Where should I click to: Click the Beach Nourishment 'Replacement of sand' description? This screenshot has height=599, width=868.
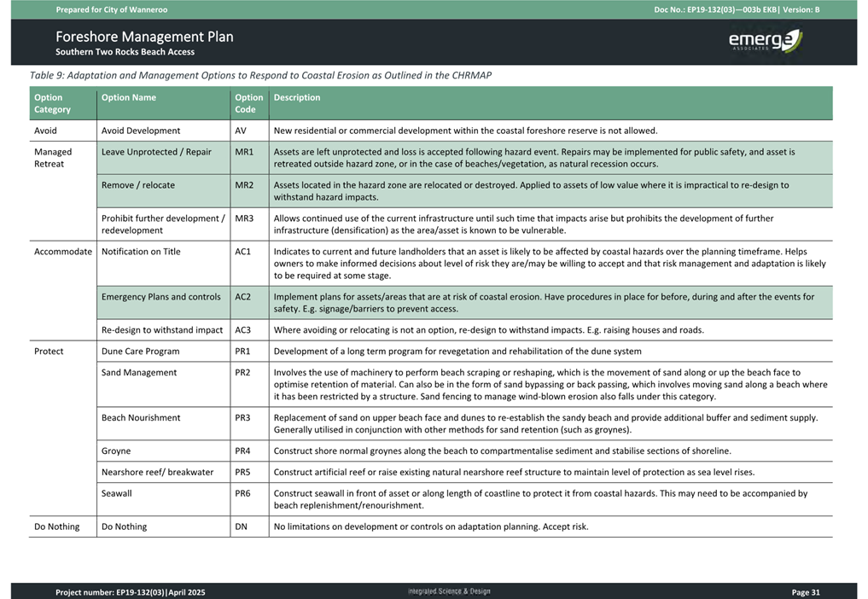pos(546,424)
